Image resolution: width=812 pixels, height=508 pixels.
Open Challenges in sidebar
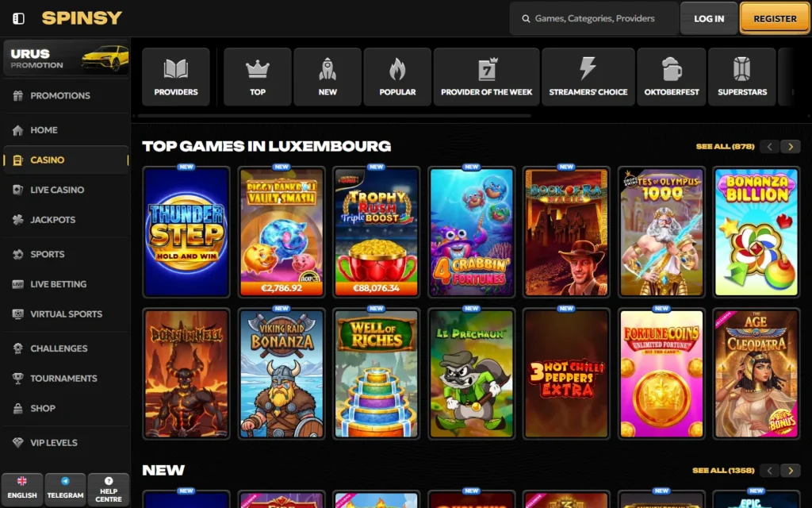66,348
